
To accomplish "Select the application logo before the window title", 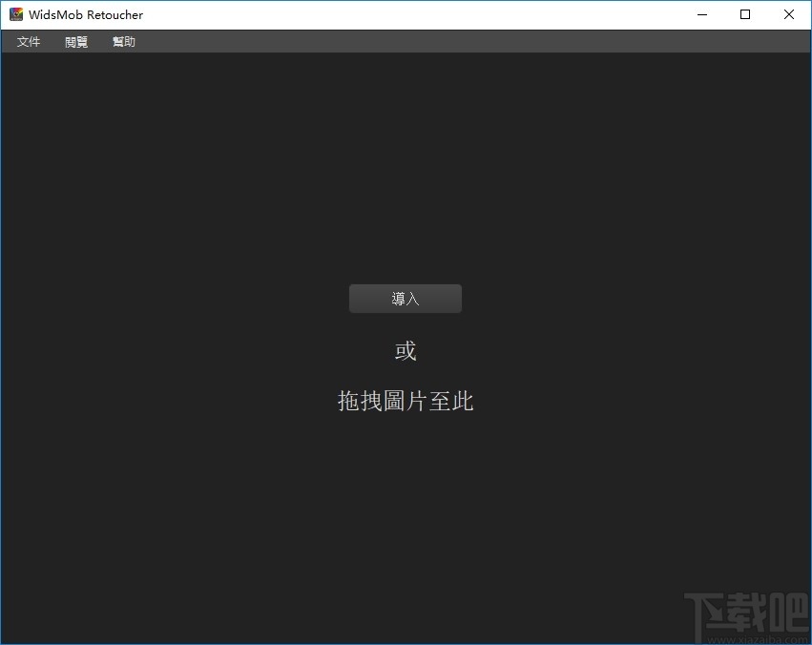I will tap(15, 14).
